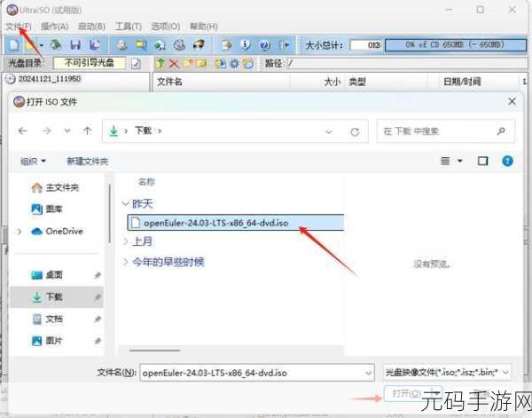Open the 工具(T) menu
Viewport: 532px width, 418px height.
(129, 26)
